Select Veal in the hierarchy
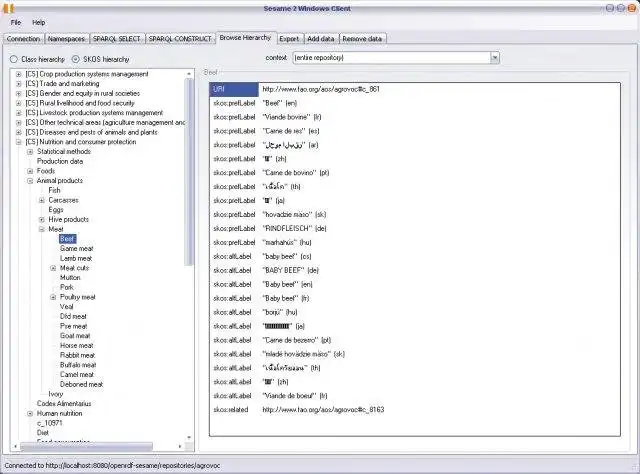Viewport: 640px width, 474px height. [x=67, y=307]
